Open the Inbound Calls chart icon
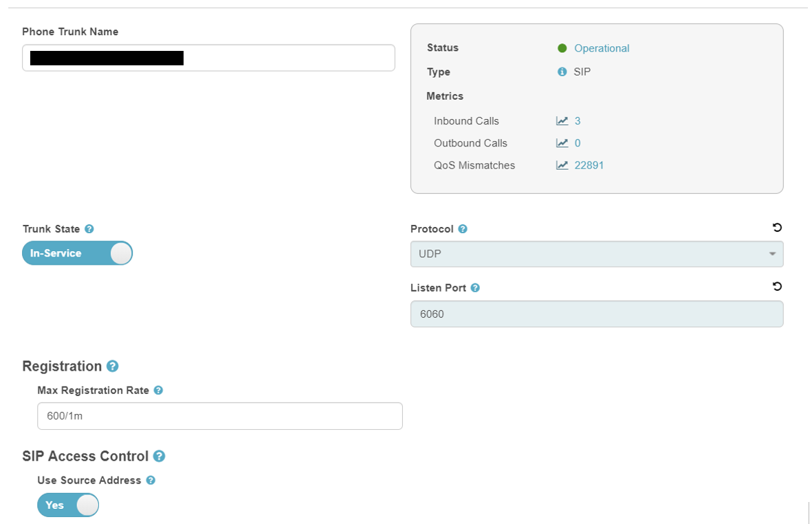Viewport: 812px width, 524px height. pyautogui.click(x=562, y=120)
